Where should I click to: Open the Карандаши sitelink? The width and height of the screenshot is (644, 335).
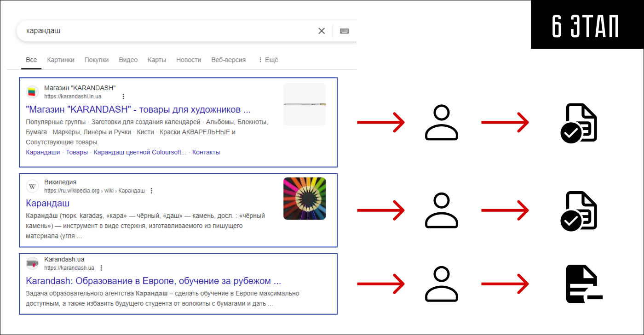pos(43,152)
